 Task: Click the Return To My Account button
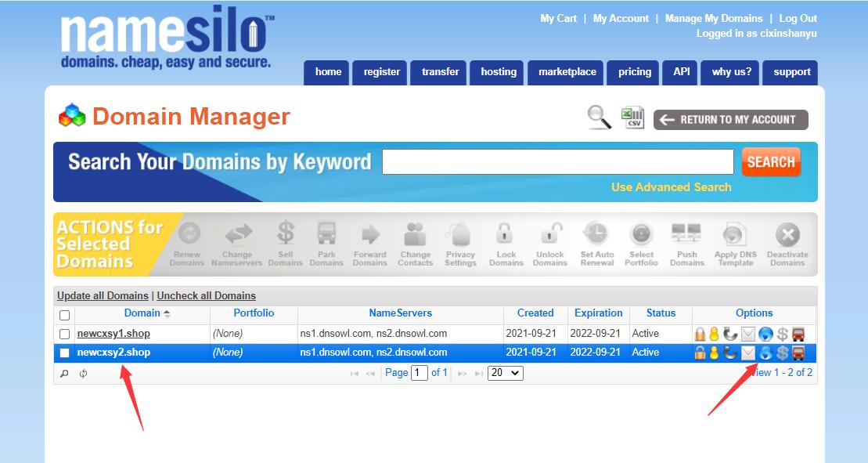pos(731,120)
